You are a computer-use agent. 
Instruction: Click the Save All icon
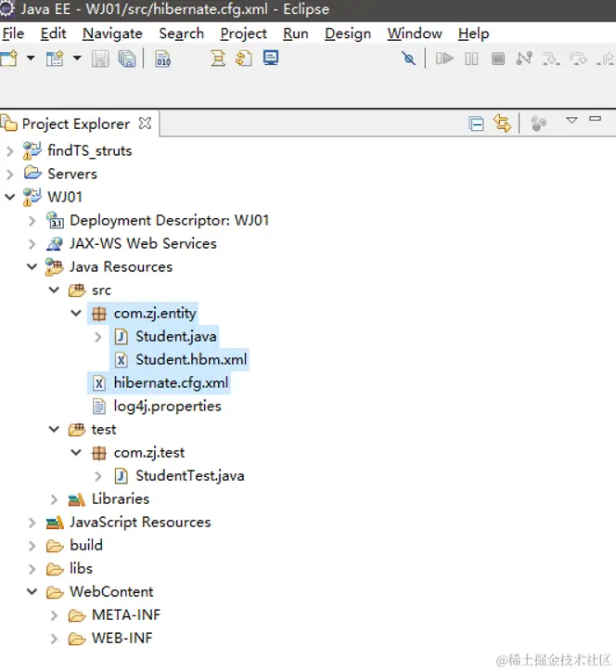pyautogui.click(x=127, y=58)
